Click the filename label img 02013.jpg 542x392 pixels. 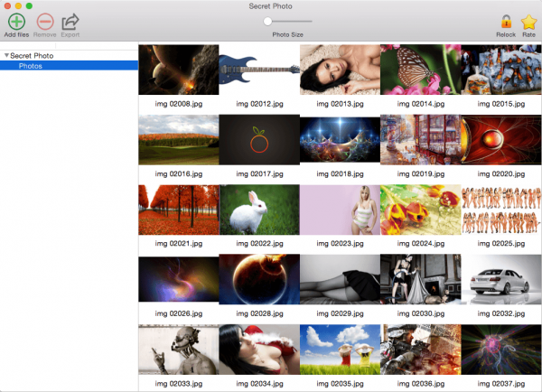[341, 104]
